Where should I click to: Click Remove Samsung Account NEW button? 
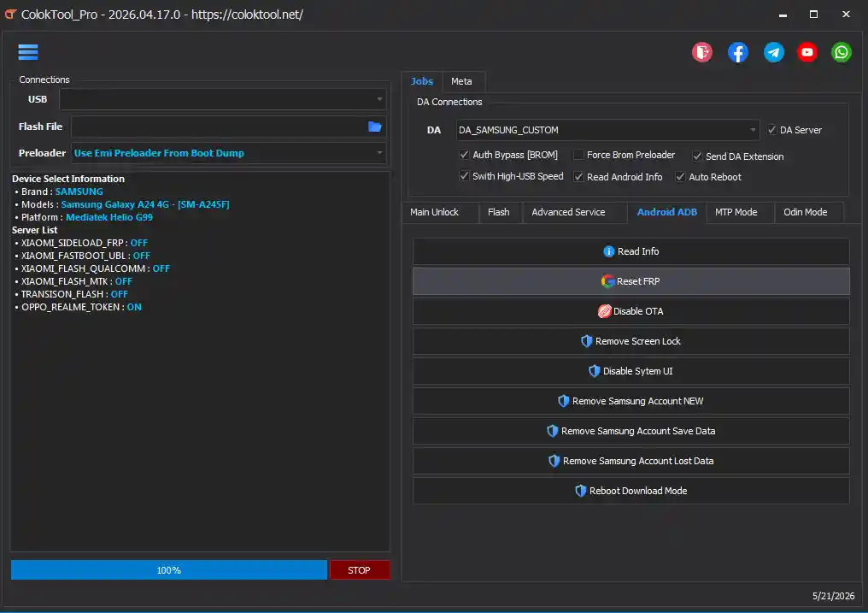630,401
